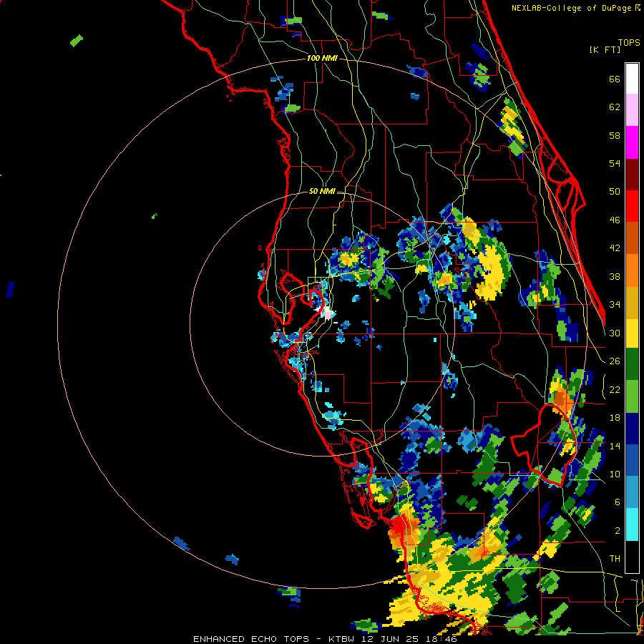The image size is (644, 644).
Task: Click the gold legend swatch near 34
Action: click(632, 303)
